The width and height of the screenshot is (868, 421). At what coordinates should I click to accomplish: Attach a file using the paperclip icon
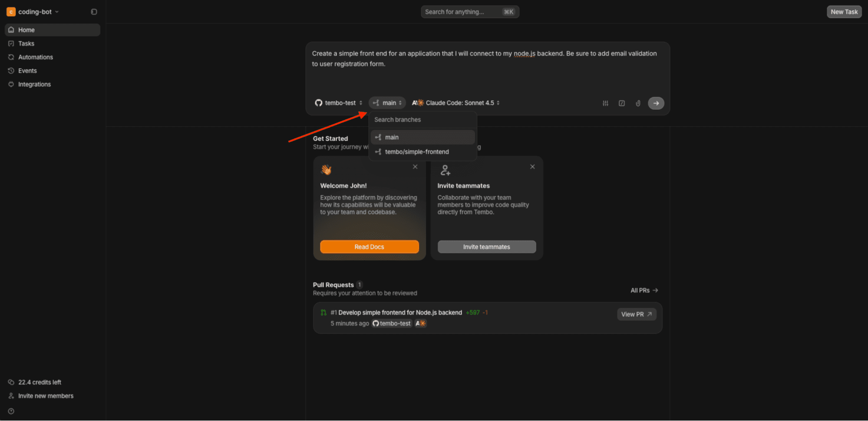click(638, 103)
